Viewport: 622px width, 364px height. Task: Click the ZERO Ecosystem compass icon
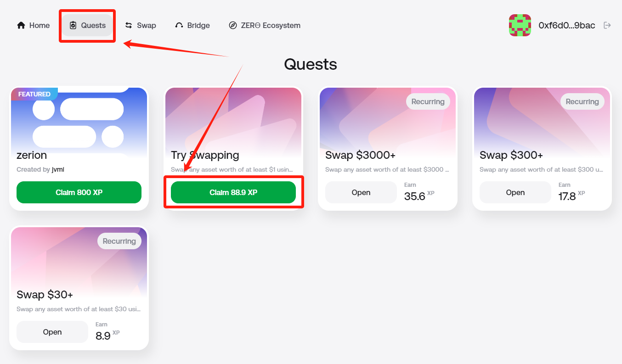(x=233, y=25)
